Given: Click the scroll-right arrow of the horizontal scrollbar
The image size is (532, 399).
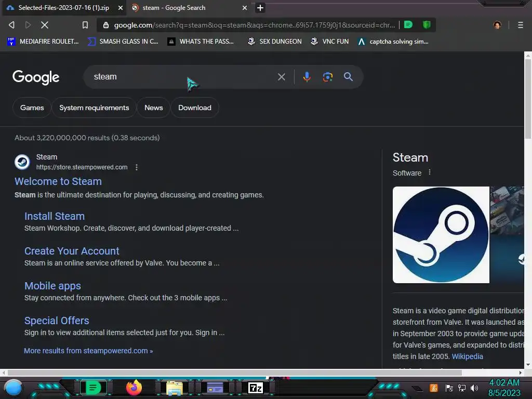Looking at the screenshot, I should [x=521, y=373].
